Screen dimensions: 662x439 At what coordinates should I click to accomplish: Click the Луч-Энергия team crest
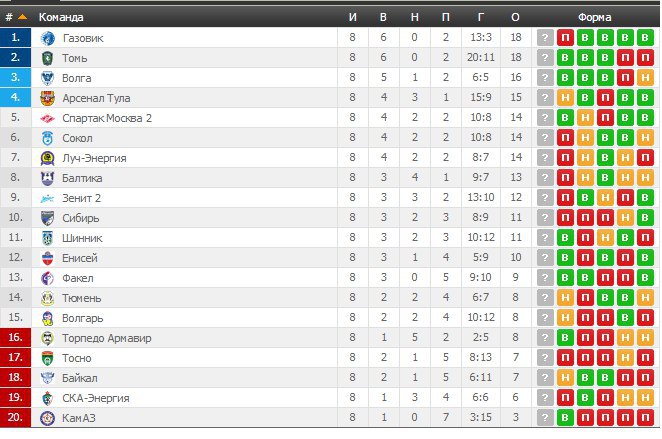47,158
